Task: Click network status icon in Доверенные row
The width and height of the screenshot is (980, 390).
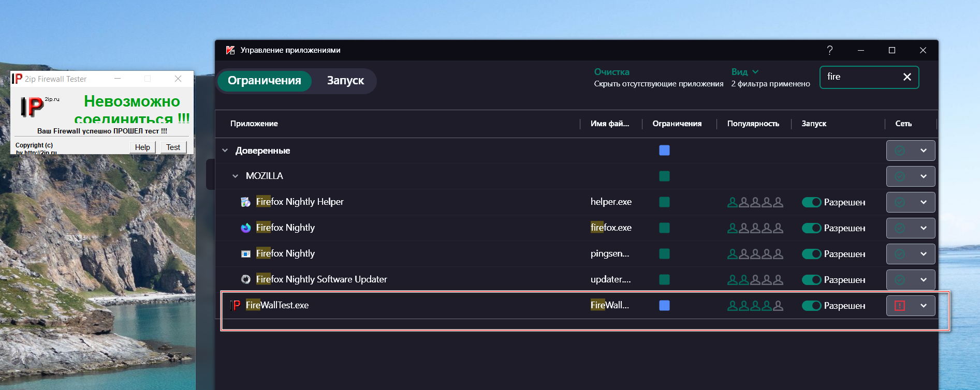Action: 900,151
